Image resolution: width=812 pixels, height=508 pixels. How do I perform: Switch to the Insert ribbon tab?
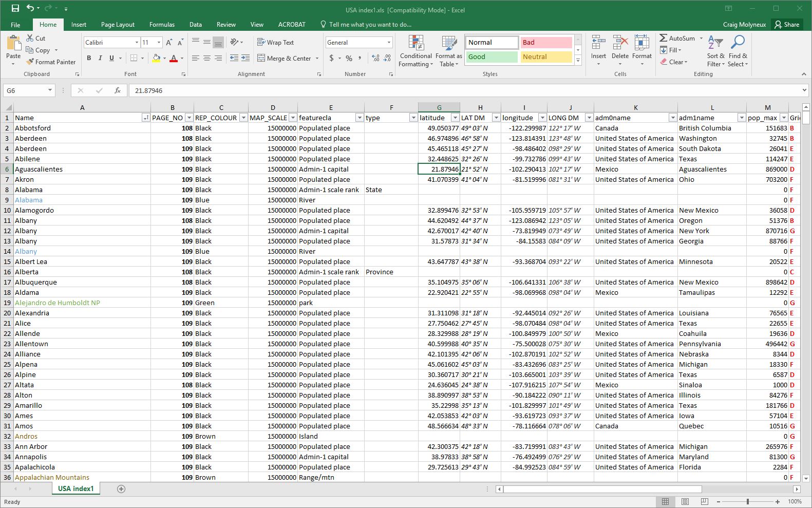79,25
